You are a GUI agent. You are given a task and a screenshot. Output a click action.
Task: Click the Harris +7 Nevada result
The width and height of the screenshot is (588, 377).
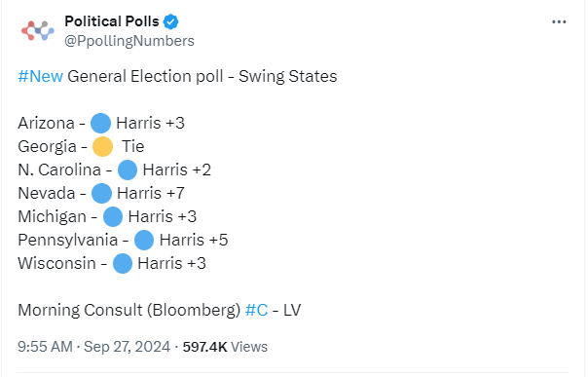[x=150, y=193]
